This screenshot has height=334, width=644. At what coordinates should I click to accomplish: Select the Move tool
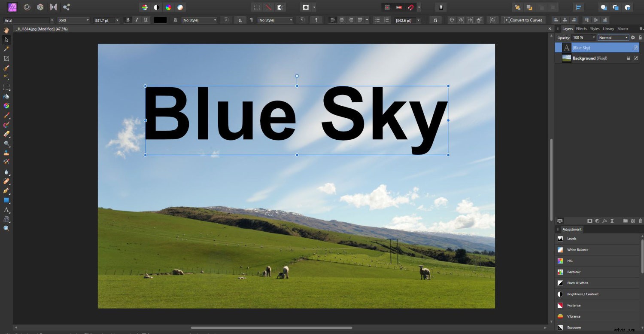coord(6,40)
